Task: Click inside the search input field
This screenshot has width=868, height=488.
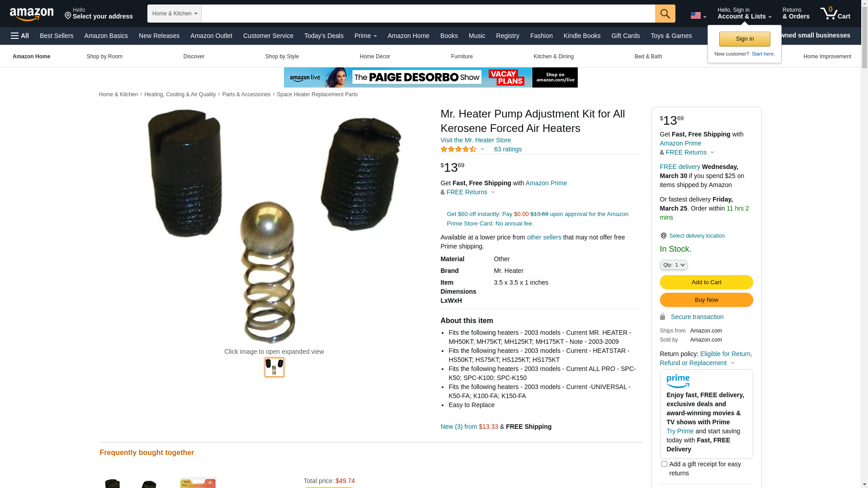Action: pyautogui.click(x=428, y=14)
